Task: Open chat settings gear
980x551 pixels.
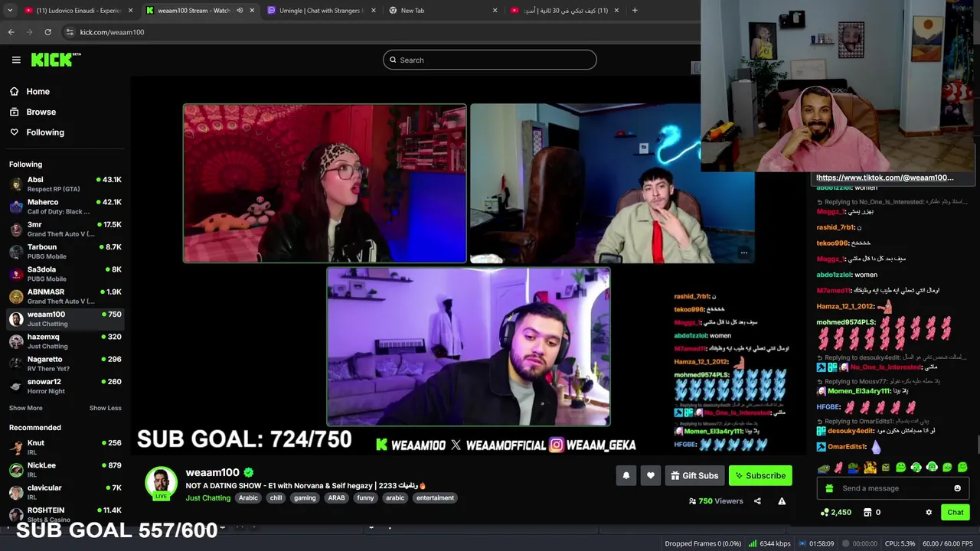Action: click(929, 512)
